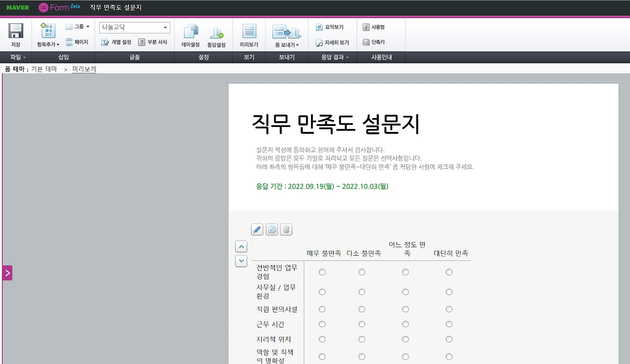This screenshot has height=364, width=630.
Task: Open the 폼 보내기 send form menu
Action: click(287, 35)
